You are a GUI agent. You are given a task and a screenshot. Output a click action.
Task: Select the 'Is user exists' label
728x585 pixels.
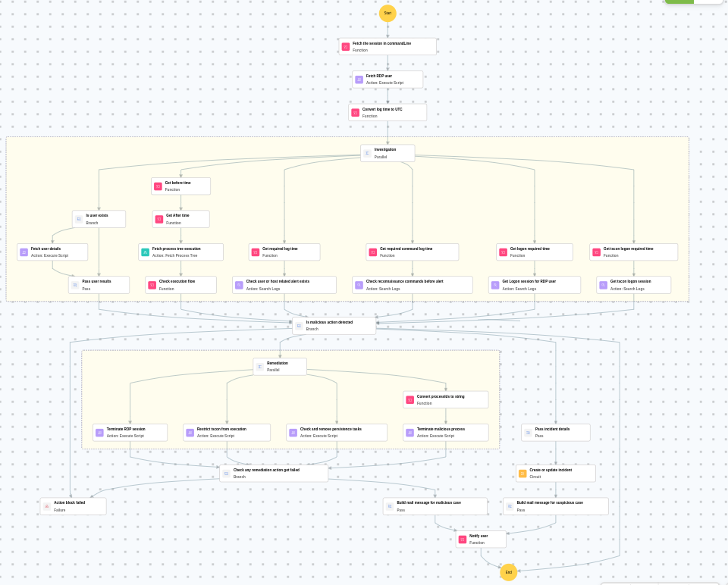(x=97, y=215)
